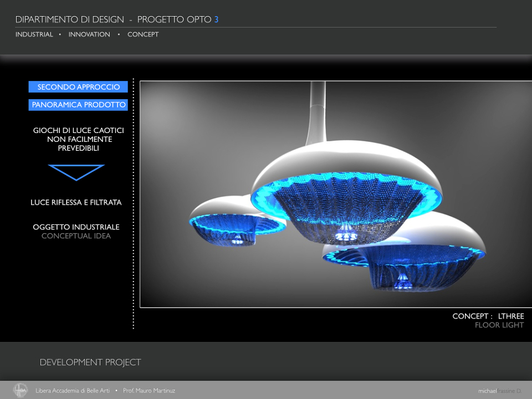Viewport: 532px width, 399px height.
Task: Click the blue number 3 in title
Action: coord(216,19)
